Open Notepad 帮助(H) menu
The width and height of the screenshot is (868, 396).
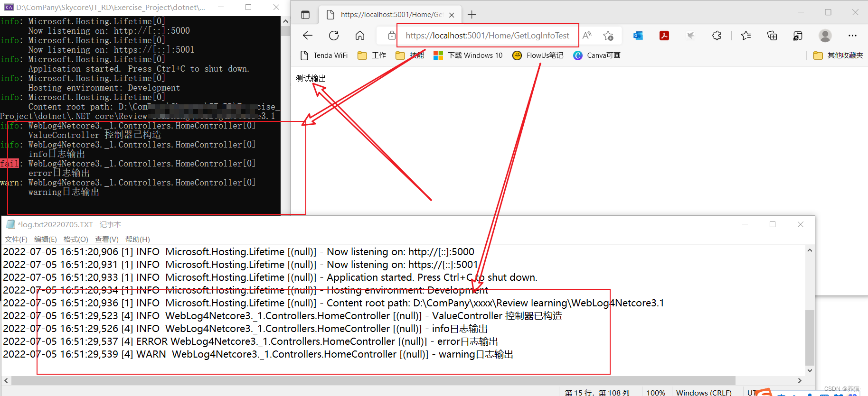click(138, 239)
